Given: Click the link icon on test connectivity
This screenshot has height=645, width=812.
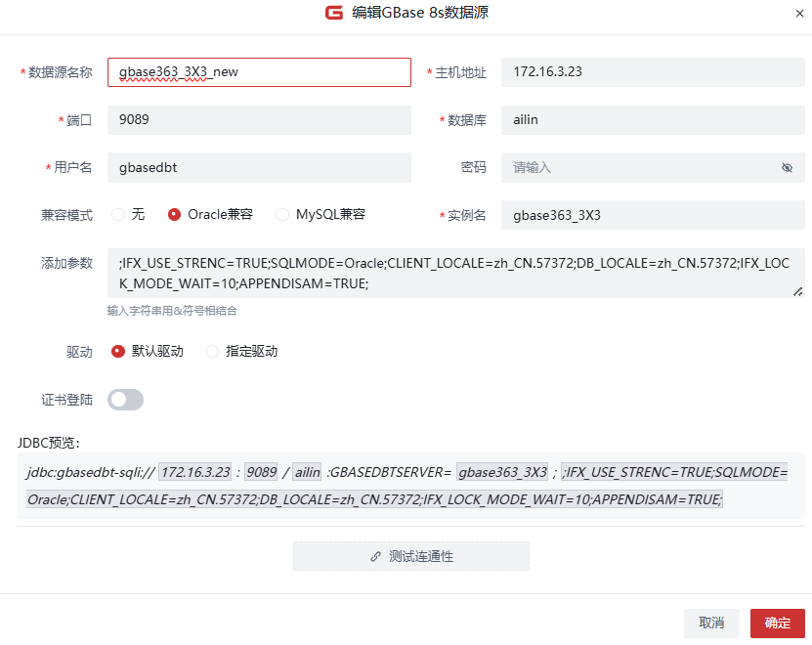Looking at the screenshot, I should (x=375, y=556).
